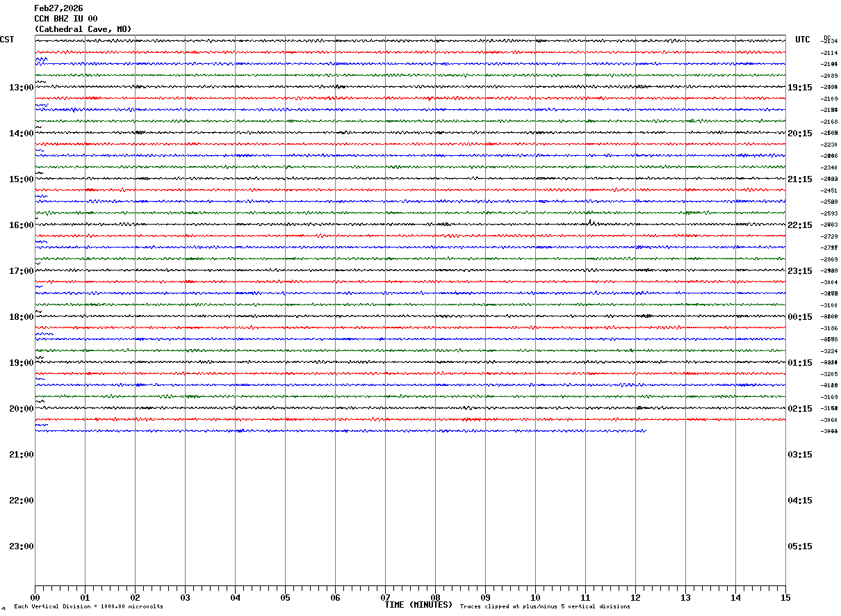Click the Traces clipped footnote text
This screenshot has width=841, height=616.
(545, 607)
